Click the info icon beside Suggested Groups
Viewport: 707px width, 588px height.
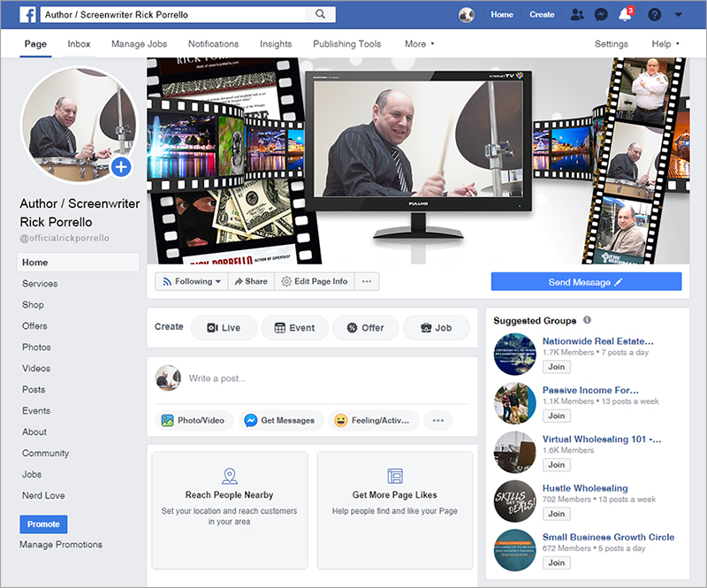(x=588, y=320)
